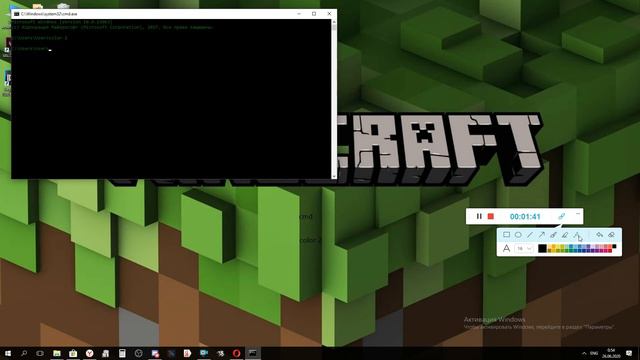Select the eraser tool in annotation panel
The width and height of the screenshot is (640, 360).
tap(611, 235)
